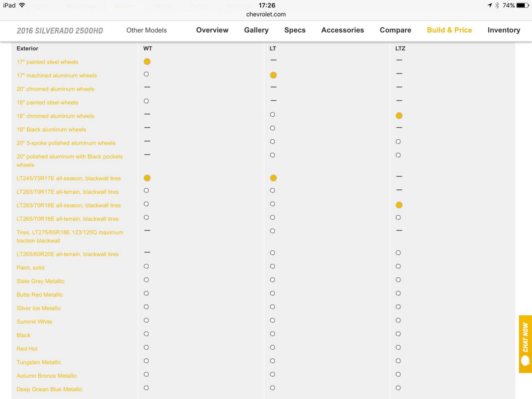
Task: Switch to the Gallery tab
Action: pyautogui.click(x=256, y=30)
